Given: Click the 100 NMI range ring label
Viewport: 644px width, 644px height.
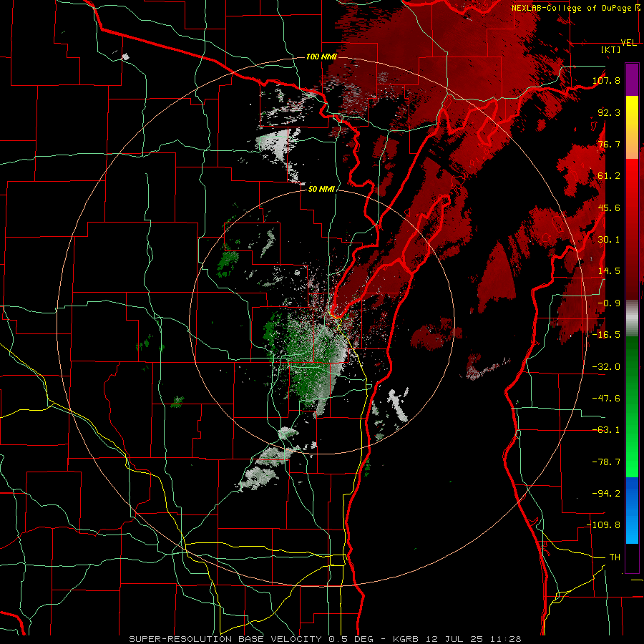Looking at the screenshot, I should [321, 57].
